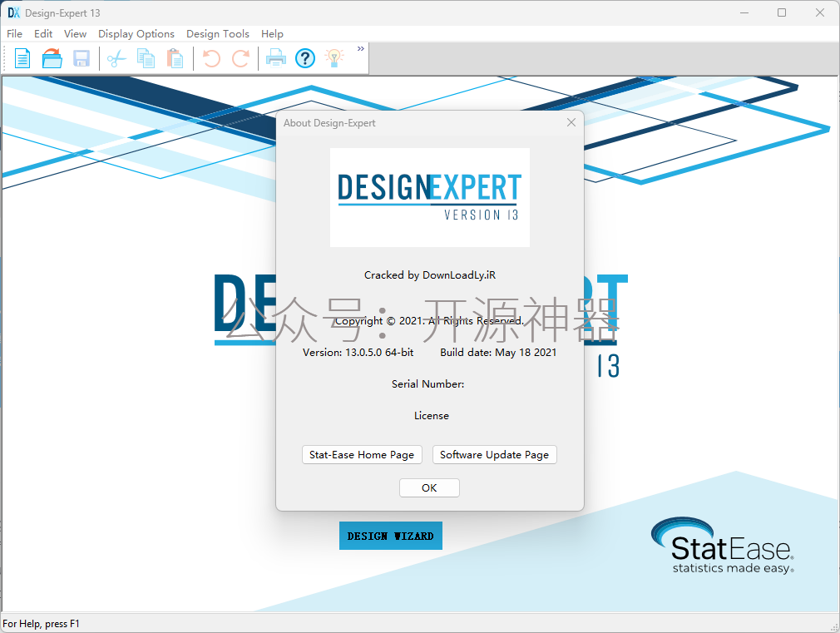Minimize the Design-Expert 13 window
The height and width of the screenshot is (633, 840).
tap(744, 12)
